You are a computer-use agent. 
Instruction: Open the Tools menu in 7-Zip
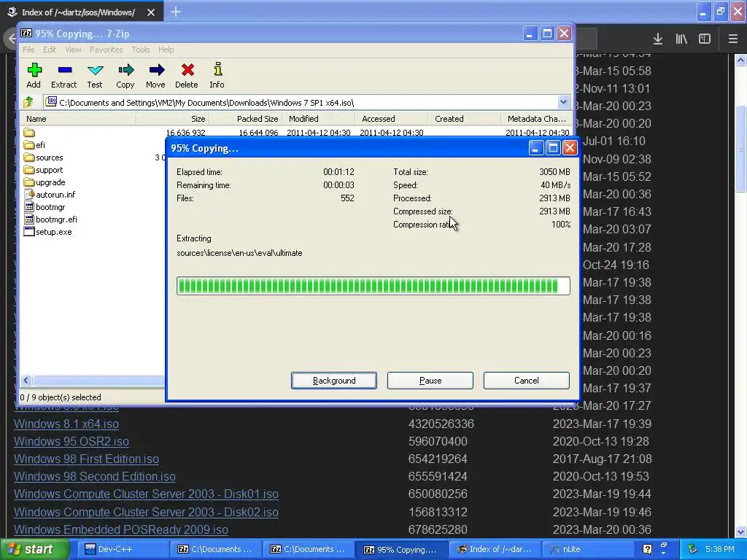tap(141, 50)
